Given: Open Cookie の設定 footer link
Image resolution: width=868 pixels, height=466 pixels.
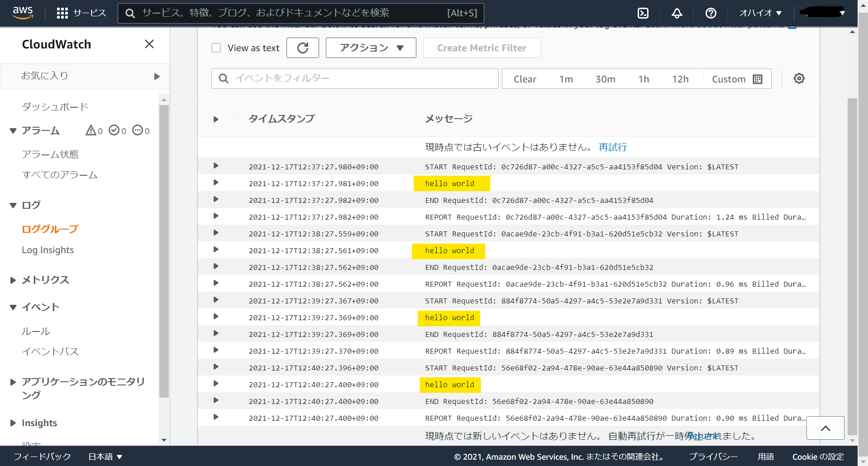Looking at the screenshot, I should coord(818,456).
